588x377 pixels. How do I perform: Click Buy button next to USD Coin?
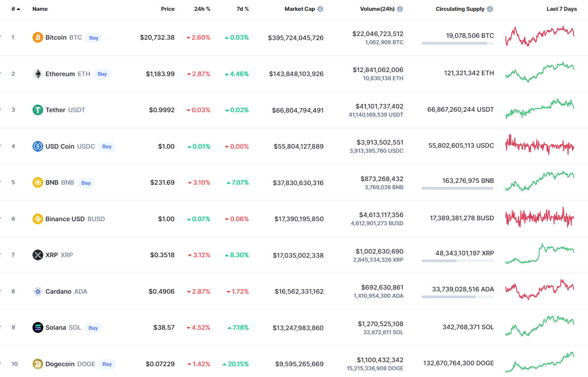[107, 146]
